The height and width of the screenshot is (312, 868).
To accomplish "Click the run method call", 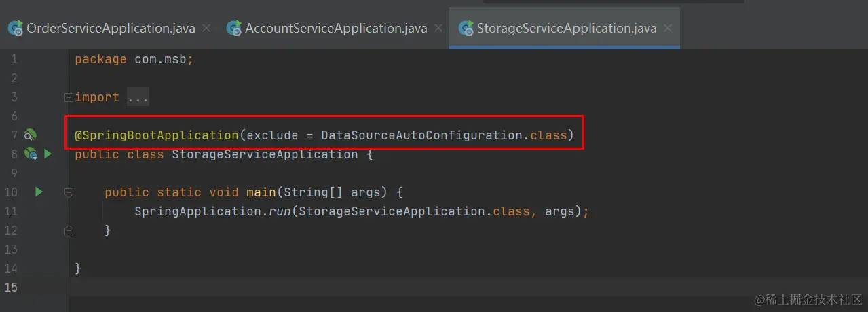I will coord(280,211).
